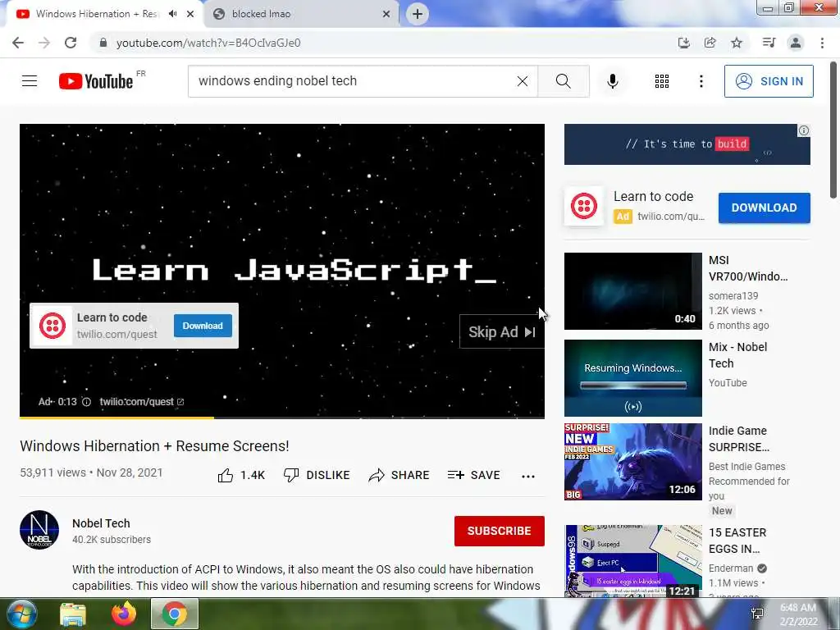Image resolution: width=840 pixels, height=630 pixels.
Task: Open 15 EASTER EGGS video thumbnail
Action: tap(632, 561)
